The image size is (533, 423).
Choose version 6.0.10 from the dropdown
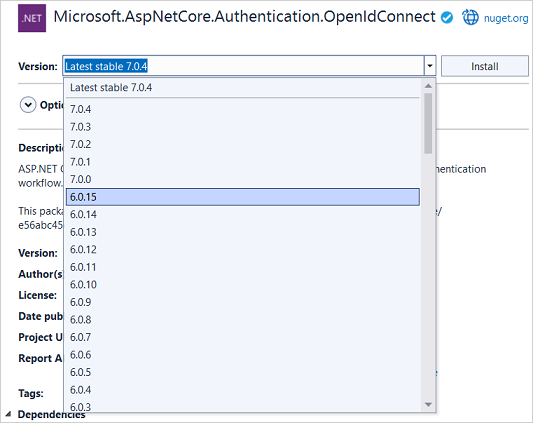point(243,285)
